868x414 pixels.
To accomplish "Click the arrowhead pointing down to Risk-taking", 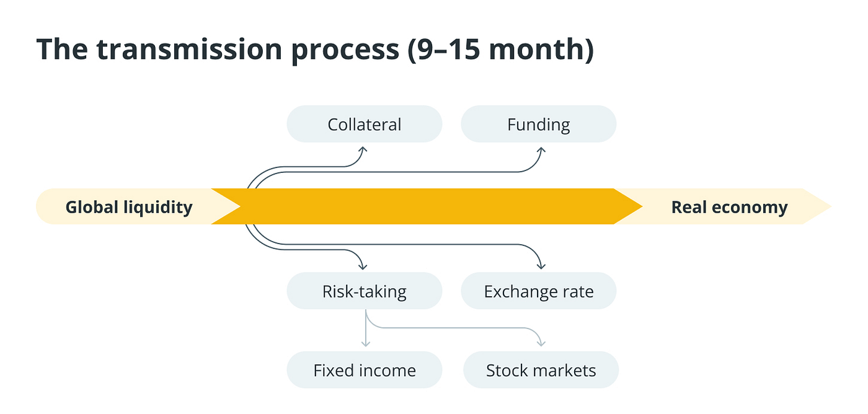I will 365,266.
